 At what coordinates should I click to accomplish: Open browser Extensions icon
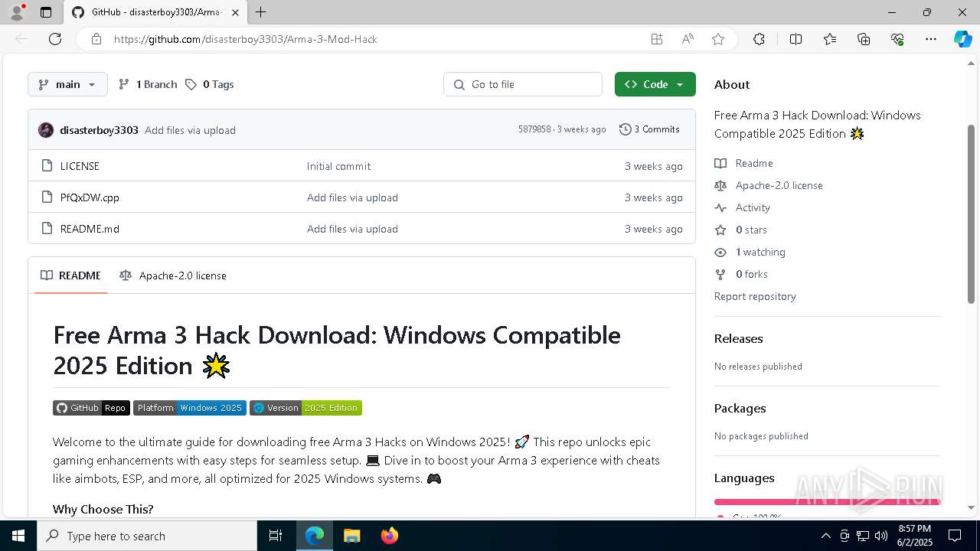759,39
